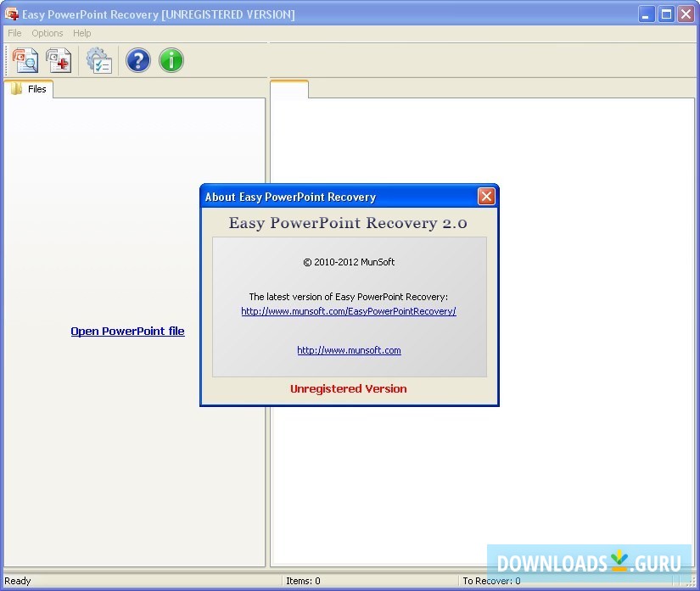Click the Open PowerPoint file link

pos(127,331)
